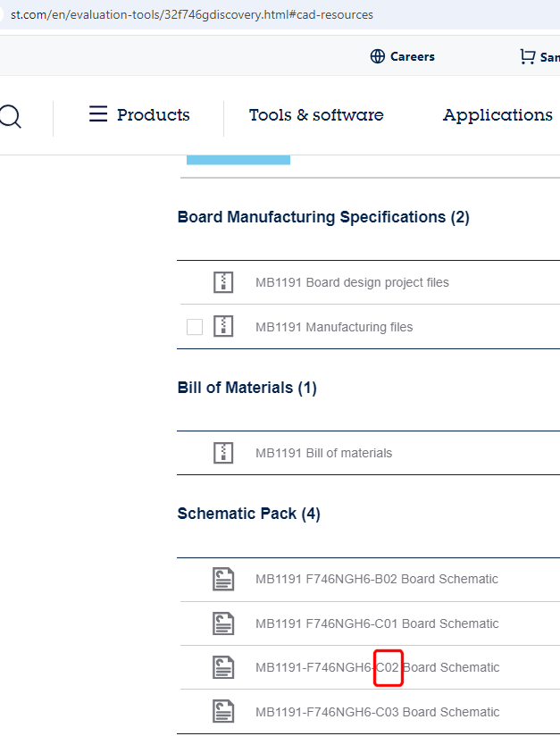Download MB1191 Bill of materials

(323, 453)
